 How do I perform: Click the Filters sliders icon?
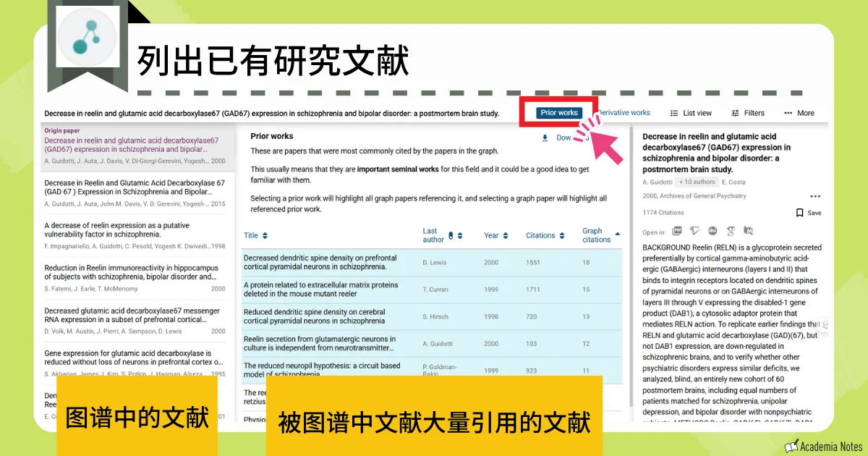click(735, 113)
